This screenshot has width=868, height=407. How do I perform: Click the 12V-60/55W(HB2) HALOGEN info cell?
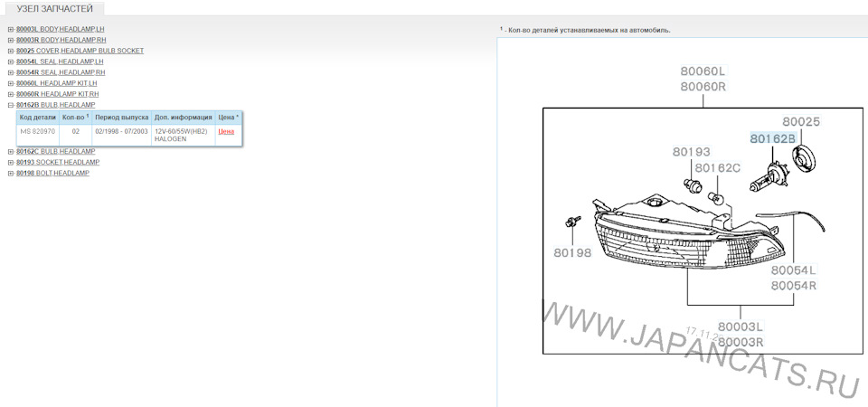[184, 135]
